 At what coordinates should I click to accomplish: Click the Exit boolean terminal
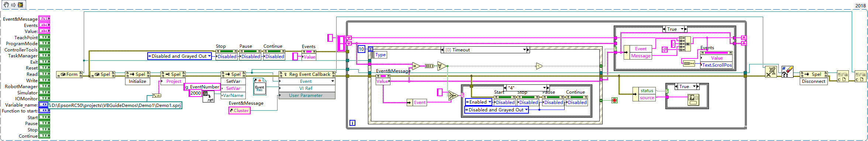click(44, 62)
